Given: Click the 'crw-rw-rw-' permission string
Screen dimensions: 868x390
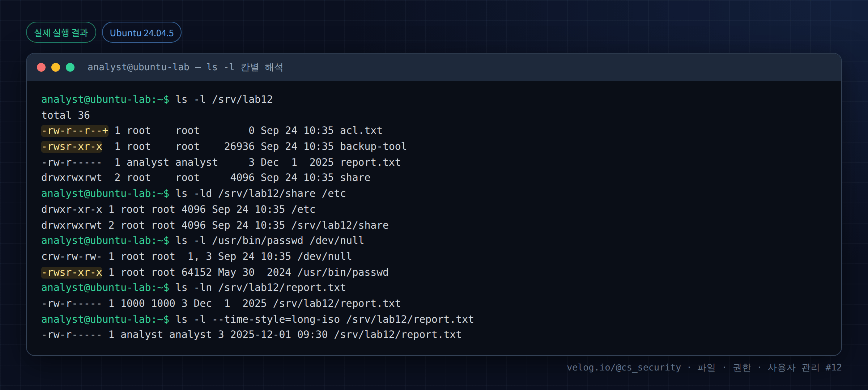Looking at the screenshot, I should [72, 257].
